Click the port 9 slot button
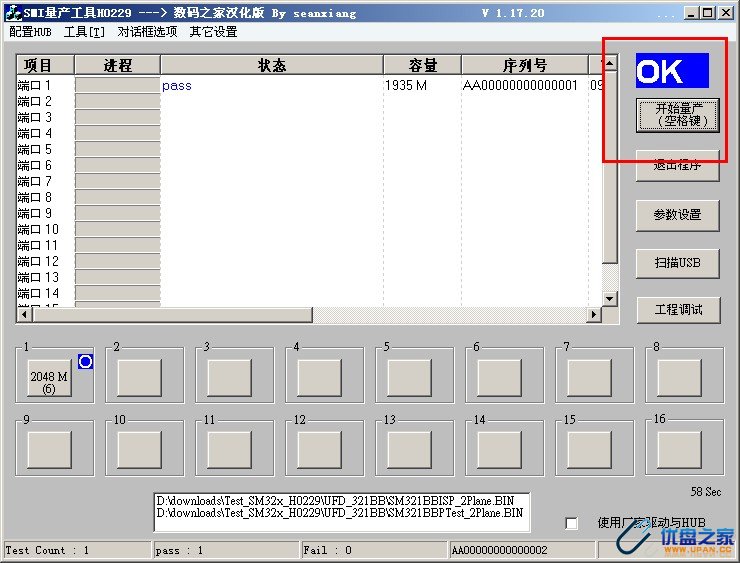The image size is (740, 563). click(49, 449)
